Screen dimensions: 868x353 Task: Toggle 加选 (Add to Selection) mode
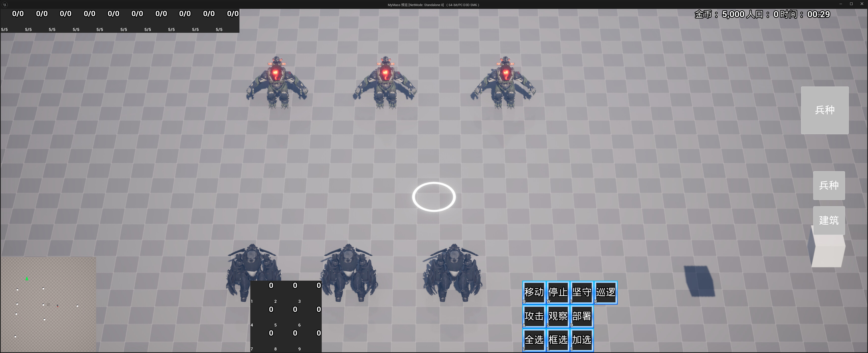click(x=582, y=340)
